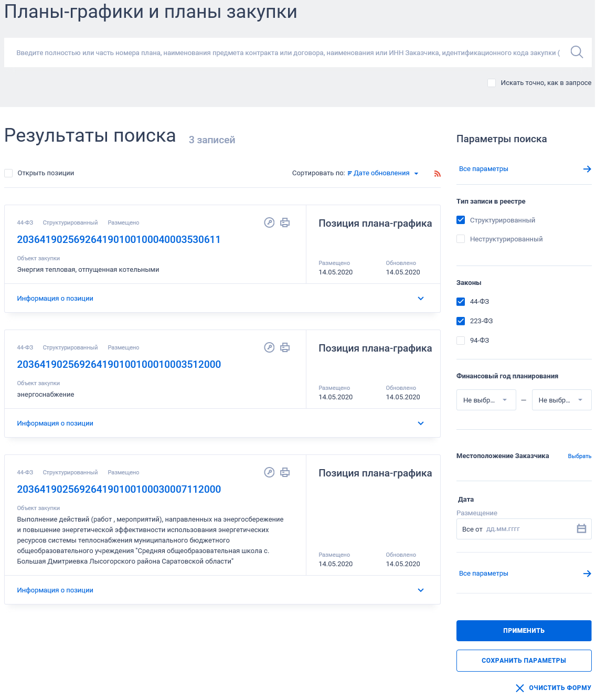596x700 pixels.
Task: Open plan number 203641902569264190100100010003512000
Action: point(119,364)
